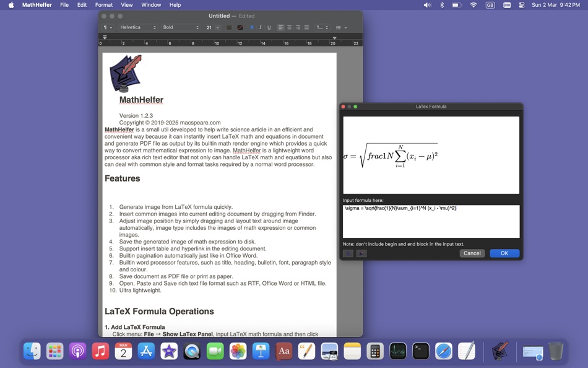588x368 pixels.
Task: Open the Window menu
Action: (151, 5)
